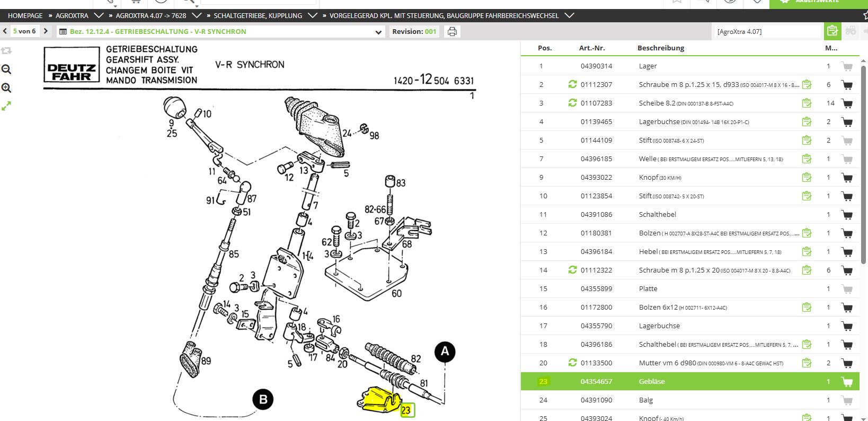Go to next diagram page
Screen dimensions: 868x421
46,31
